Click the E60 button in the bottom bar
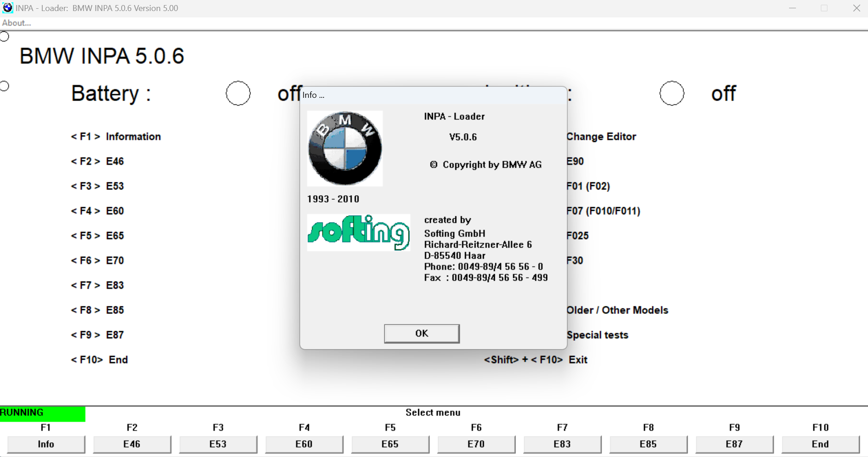 click(304, 444)
